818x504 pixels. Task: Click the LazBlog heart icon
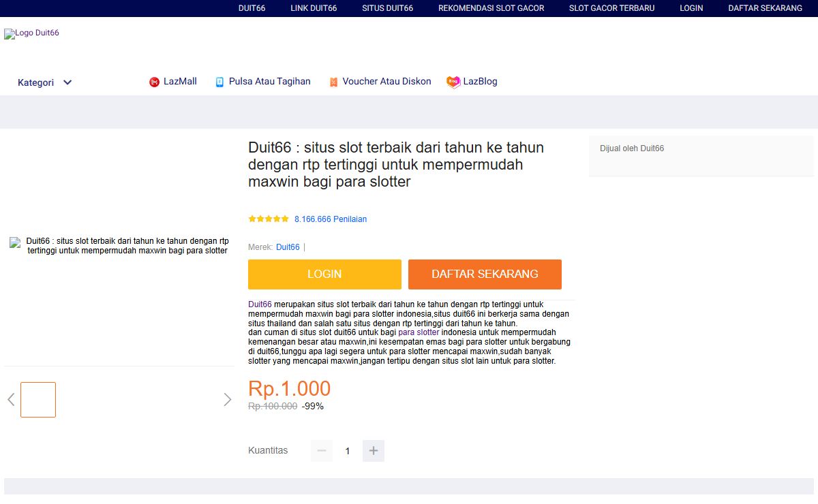[x=453, y=82]
